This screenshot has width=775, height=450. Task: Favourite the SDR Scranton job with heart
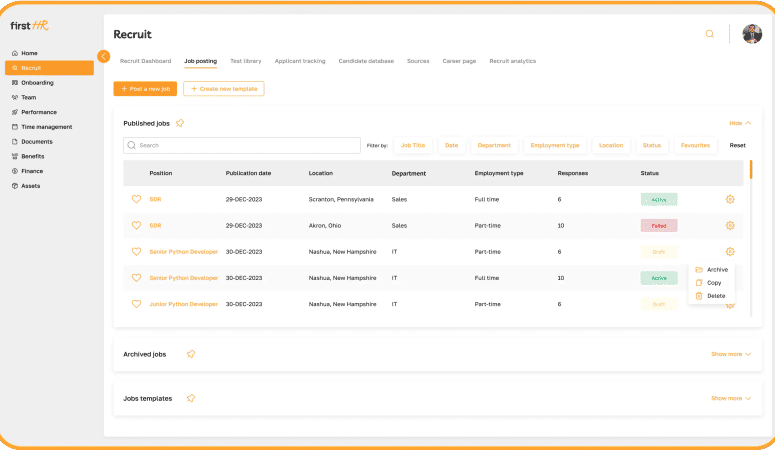[x=136, y=199]
